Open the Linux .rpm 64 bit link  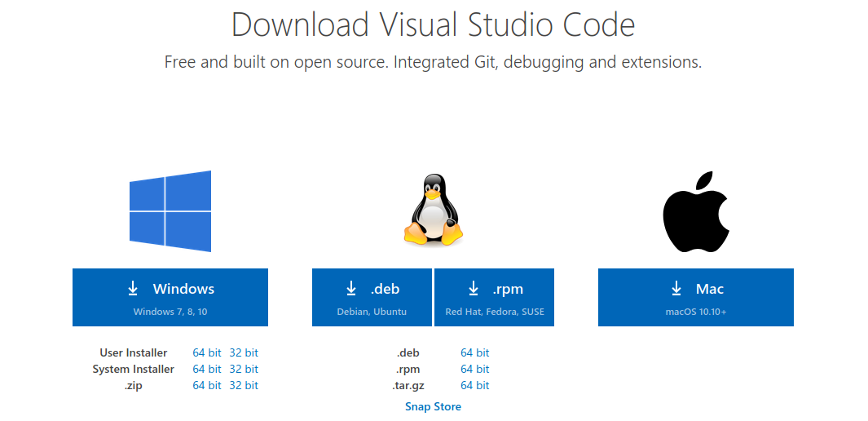[475, 369]
